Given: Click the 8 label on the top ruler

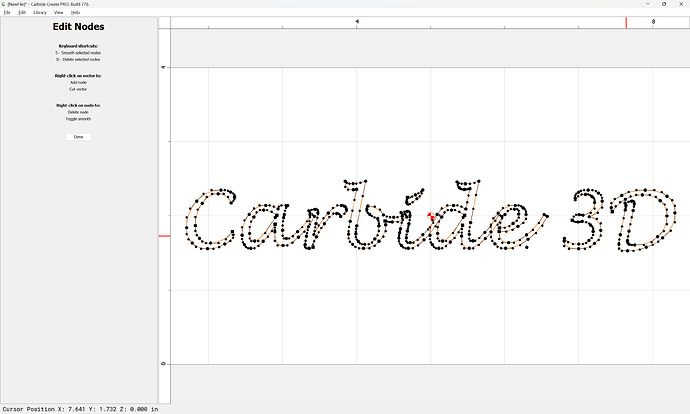Looking at the screenshot, I should (653, 21).
